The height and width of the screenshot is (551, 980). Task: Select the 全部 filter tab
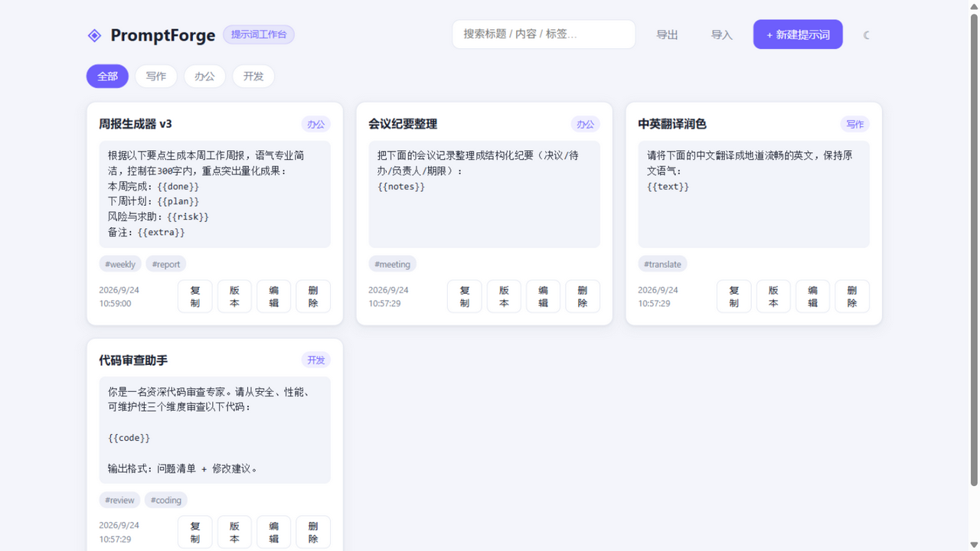pos(107,77)
